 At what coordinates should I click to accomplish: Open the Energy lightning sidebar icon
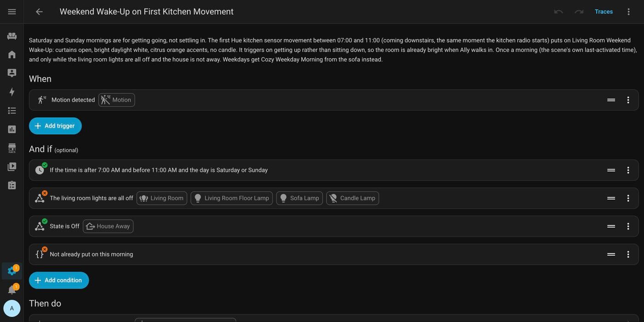coord(12,92)
